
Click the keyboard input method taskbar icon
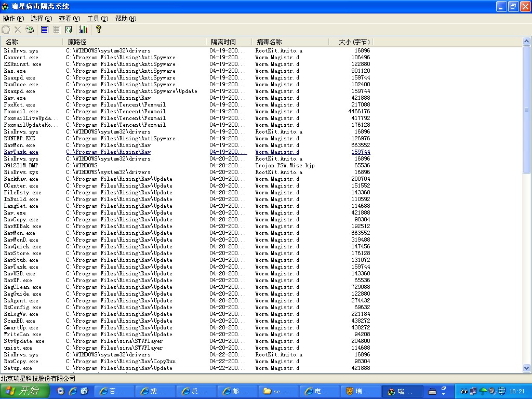[432, 391]
